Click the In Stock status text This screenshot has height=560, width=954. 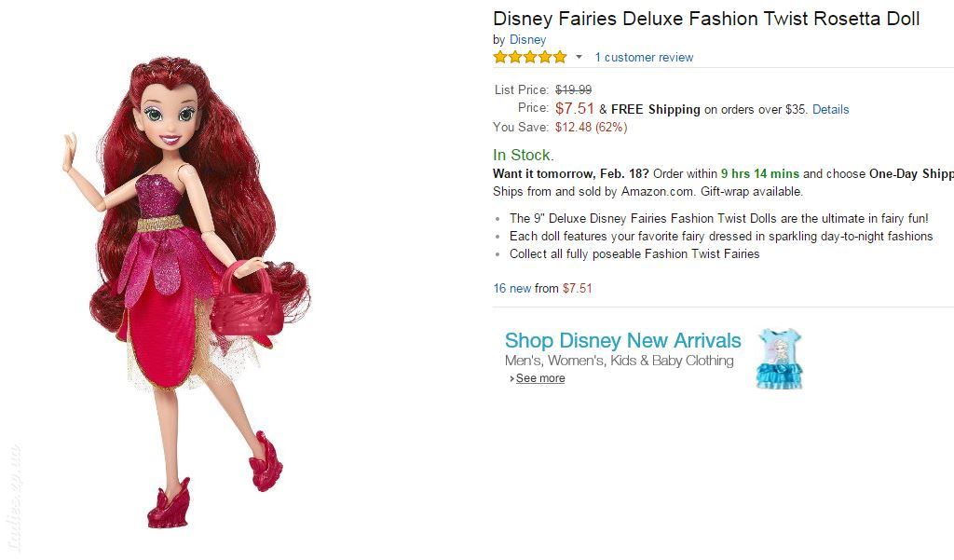coord(524,155)
